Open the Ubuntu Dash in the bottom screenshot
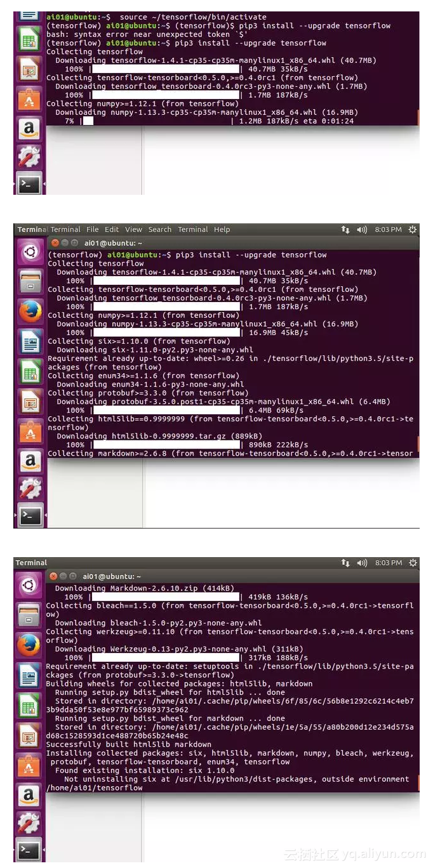The height and width of the screenshot is (868, 433). point(29,586)
